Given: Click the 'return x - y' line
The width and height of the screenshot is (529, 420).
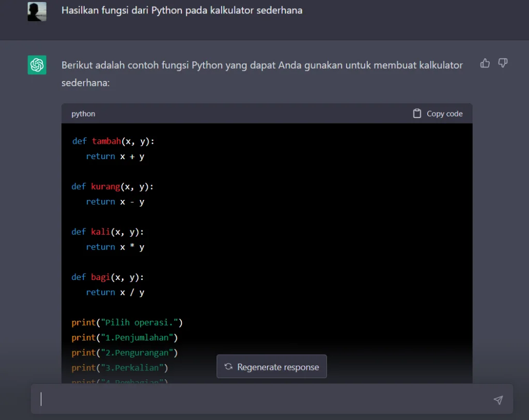Looking at the screenshot, I should [115, 201].
